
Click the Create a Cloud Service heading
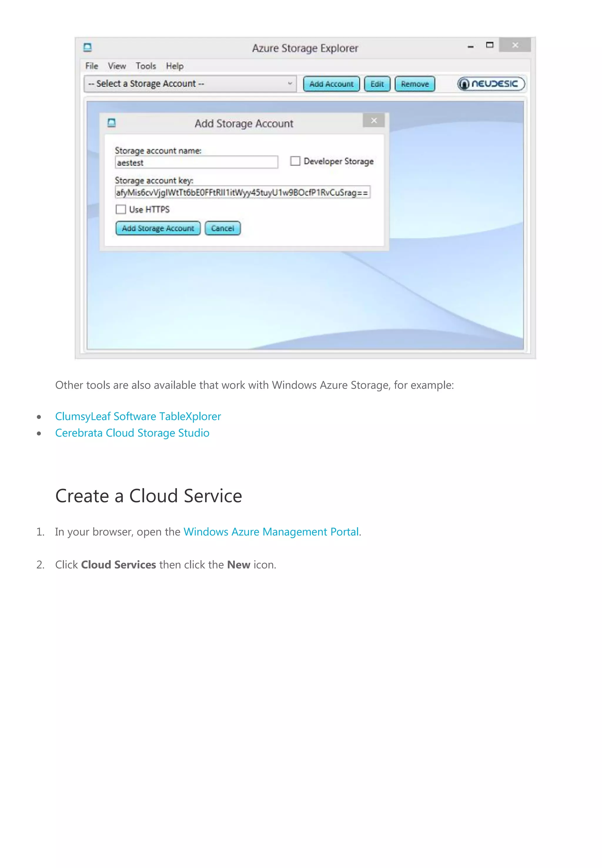point(149,496)
